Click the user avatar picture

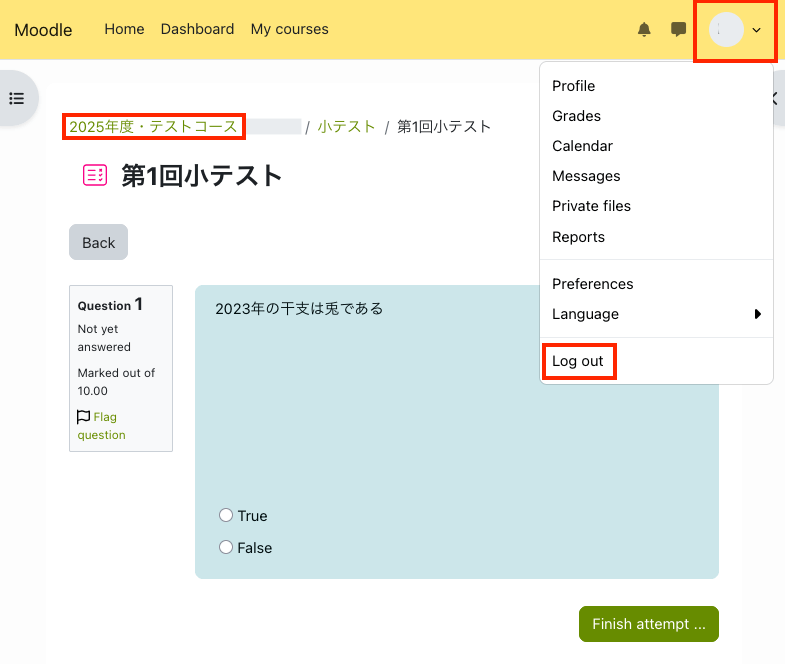[726, 30]
